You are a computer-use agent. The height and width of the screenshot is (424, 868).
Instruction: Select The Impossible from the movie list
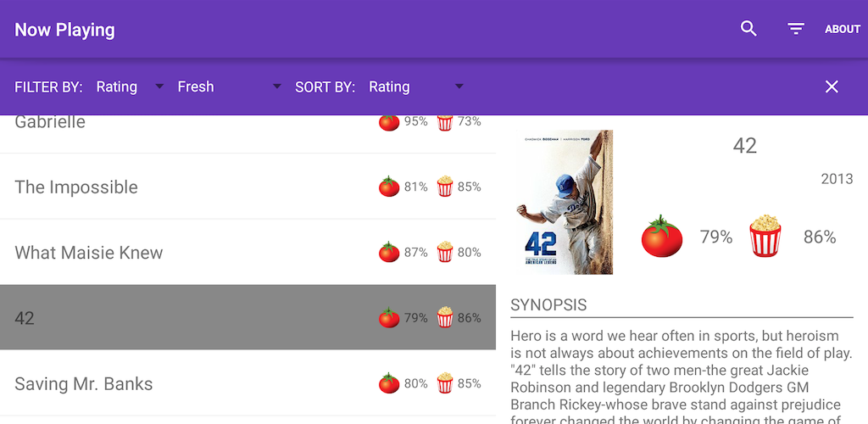click(76, 187)
